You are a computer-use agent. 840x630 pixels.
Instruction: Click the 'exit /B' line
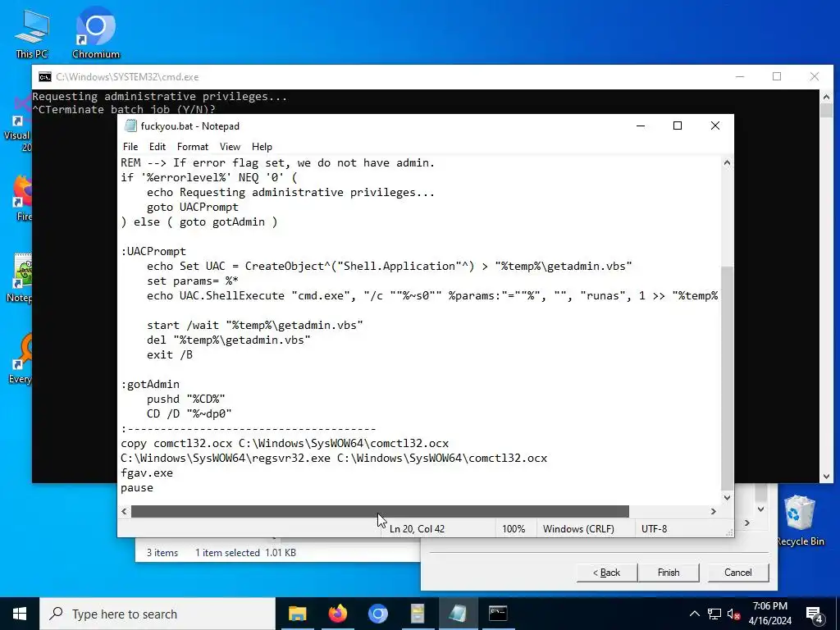[170, 354]
